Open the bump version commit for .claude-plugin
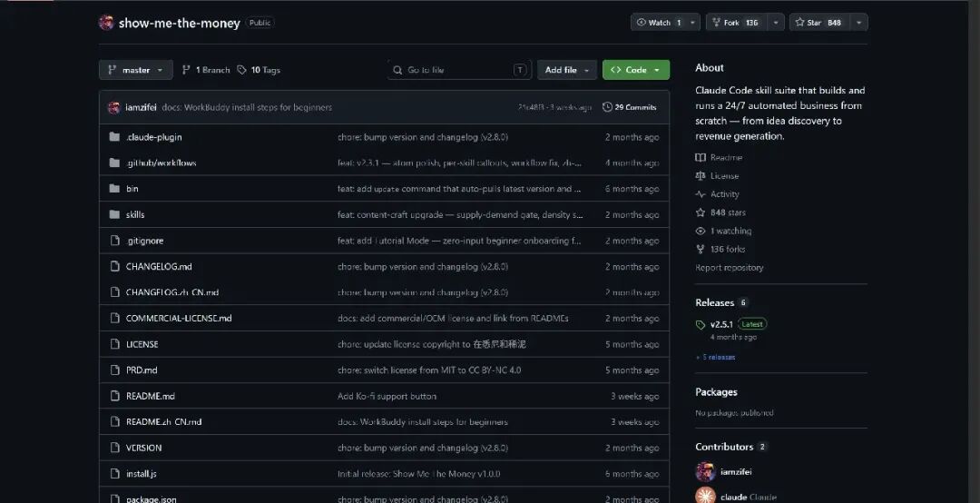 (423, 137)
